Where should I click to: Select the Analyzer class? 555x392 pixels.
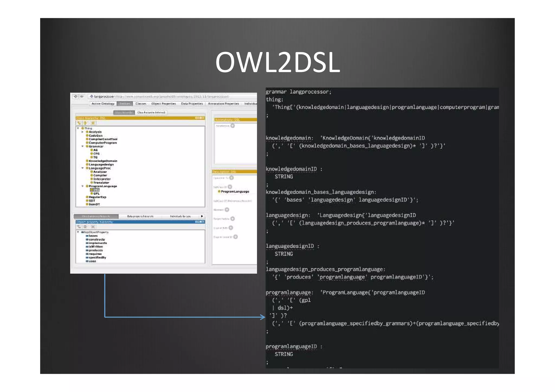tap(98, 172)
